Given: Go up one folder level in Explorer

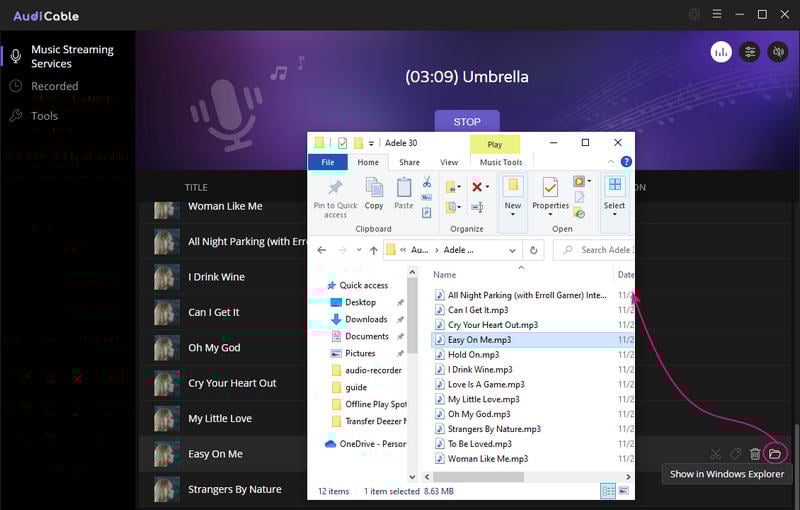Looking at the screenshot, I should coord(374,250).
